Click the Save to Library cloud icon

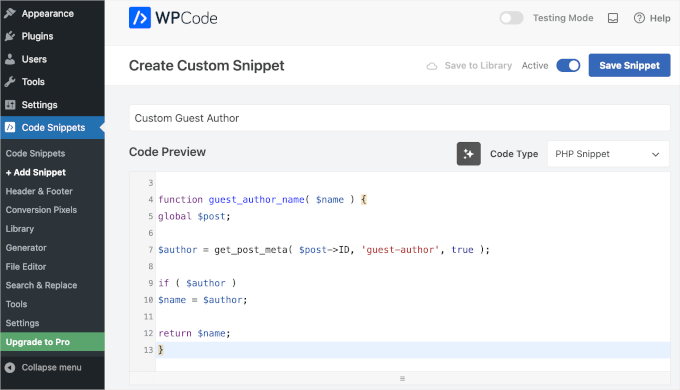tap(432, 66)
